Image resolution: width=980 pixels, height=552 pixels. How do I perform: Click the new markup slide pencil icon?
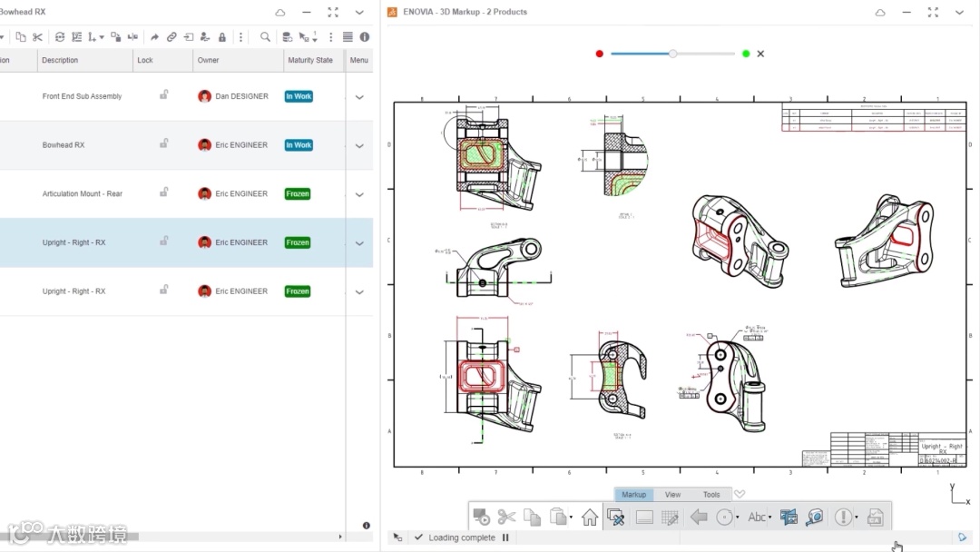click(615, 517)
